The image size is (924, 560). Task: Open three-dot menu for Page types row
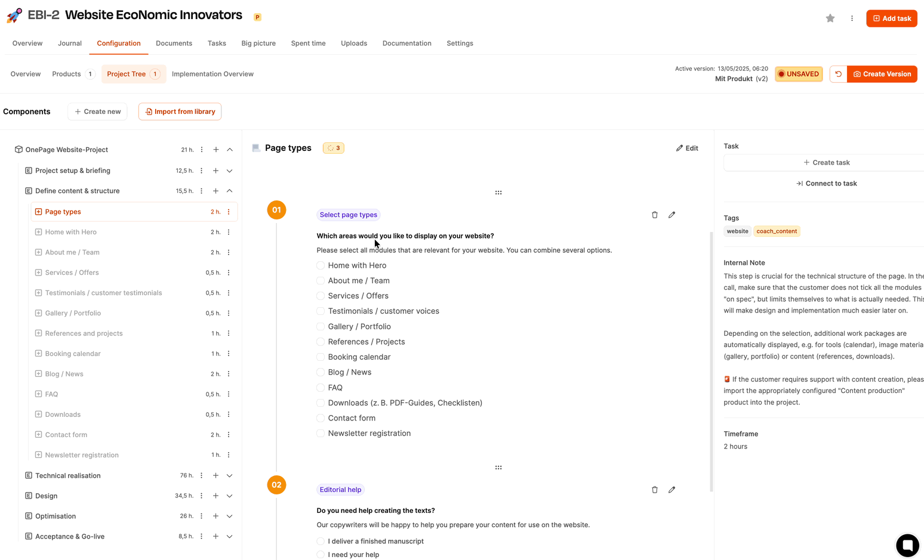[229, 212]
